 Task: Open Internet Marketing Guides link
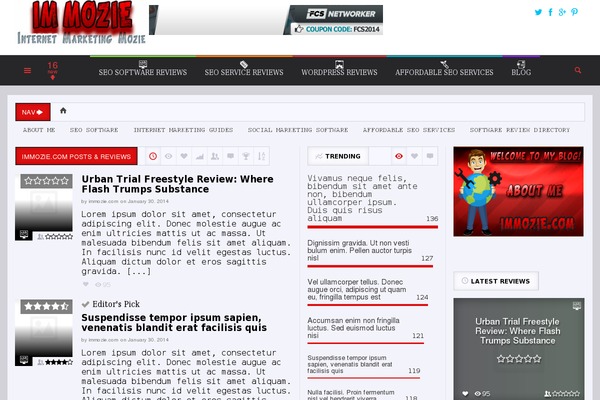coord(183,130)
